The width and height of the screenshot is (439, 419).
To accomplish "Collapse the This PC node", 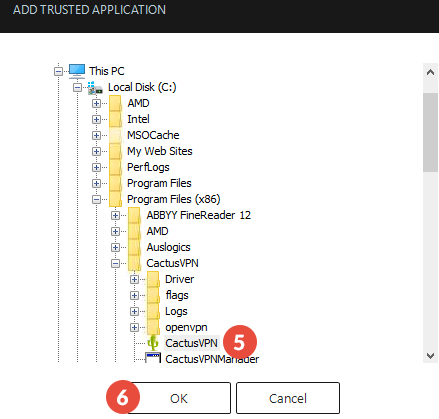I will [58, 71].
